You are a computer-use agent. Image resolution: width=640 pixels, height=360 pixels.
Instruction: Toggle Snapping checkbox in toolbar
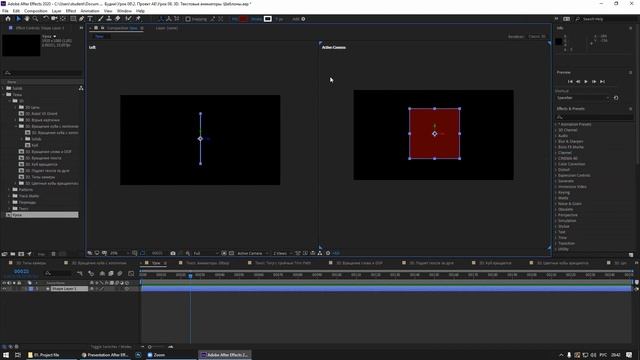pos(188,19)
